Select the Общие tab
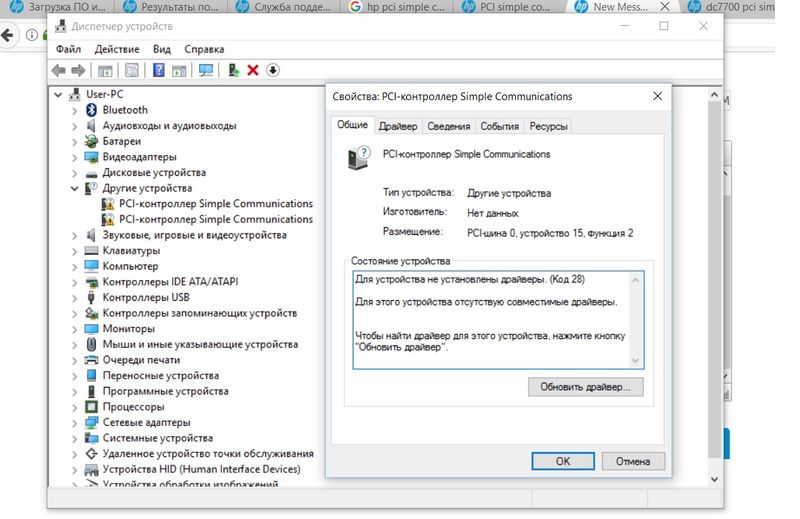 pos(353,125)
